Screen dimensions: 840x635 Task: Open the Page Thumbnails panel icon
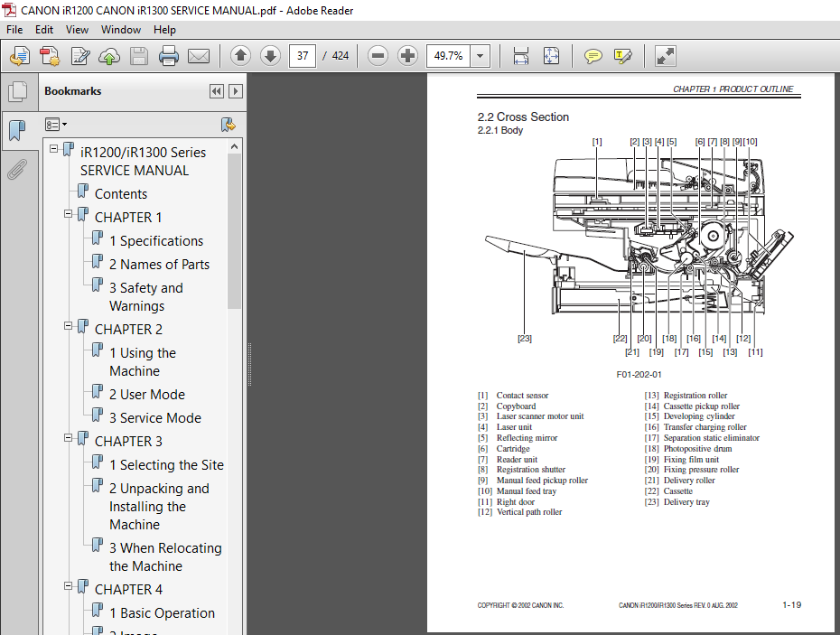click(18, 91)
